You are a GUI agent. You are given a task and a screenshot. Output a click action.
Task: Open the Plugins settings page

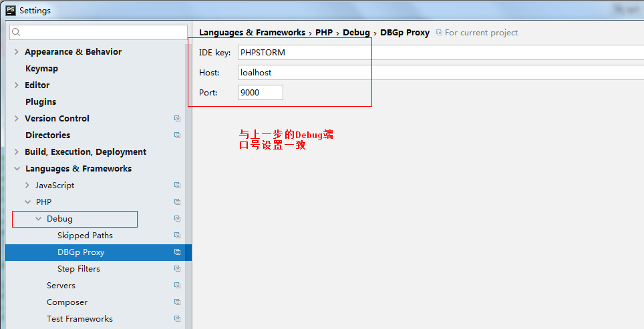click(x=41, y=102)
